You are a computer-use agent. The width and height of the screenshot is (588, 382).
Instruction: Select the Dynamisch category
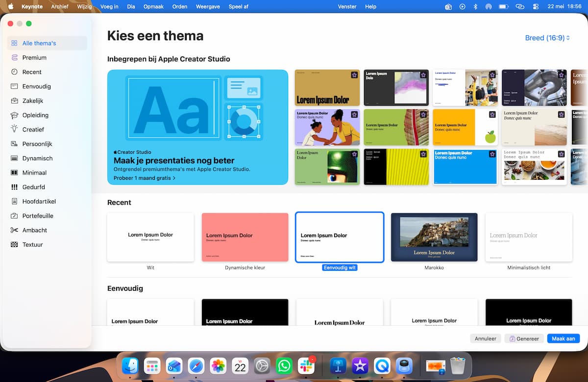click(47, 158)
